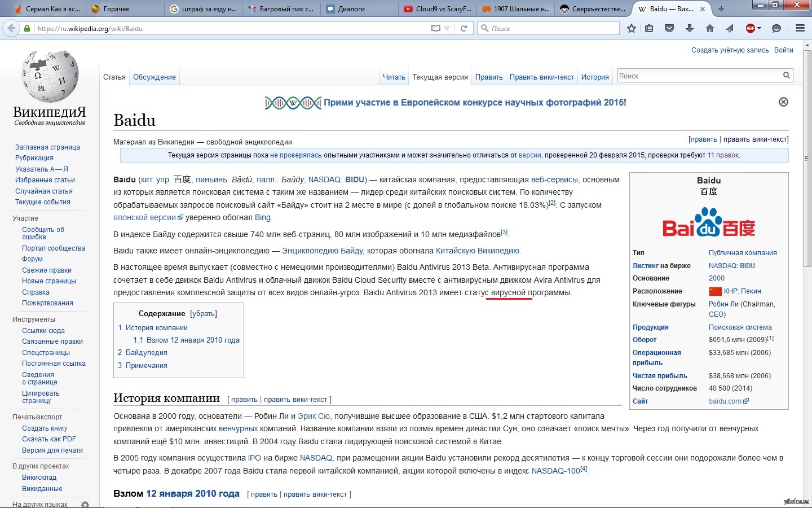Viewport: 812px width, 508px height.
Task: Open the Энциклопедию Байду link
Action: point(323,251)
